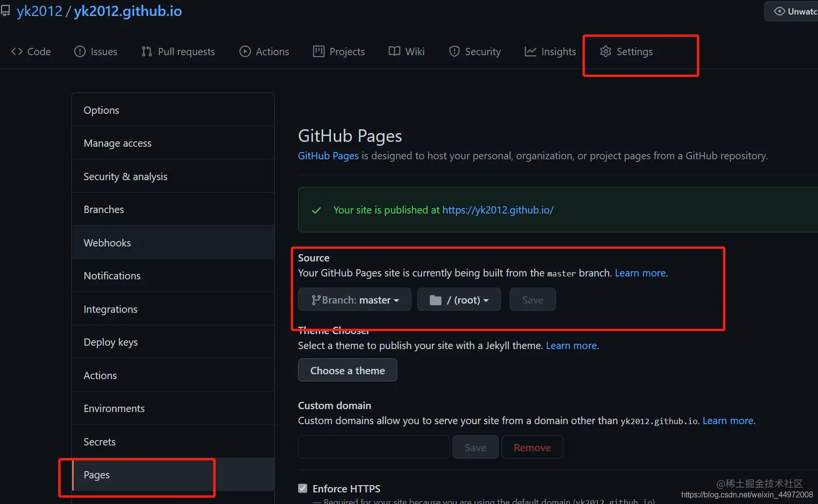Go to the Projects tab

pos(339,51)
